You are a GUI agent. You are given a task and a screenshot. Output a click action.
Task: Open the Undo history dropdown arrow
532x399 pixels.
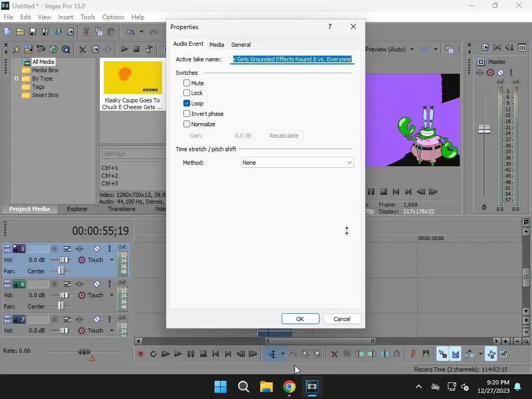[141, 32]
